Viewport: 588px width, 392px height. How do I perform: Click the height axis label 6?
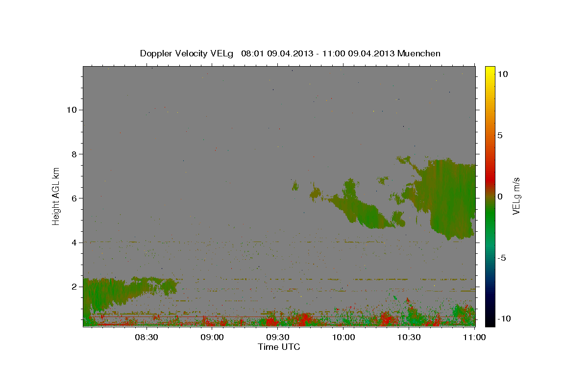coord(74,198)
